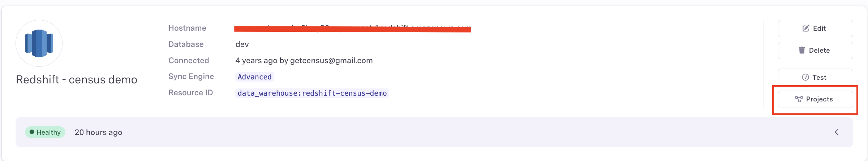Click the trash can Delete icon
The height and width of the screenshot is (161, 868).
802,50
